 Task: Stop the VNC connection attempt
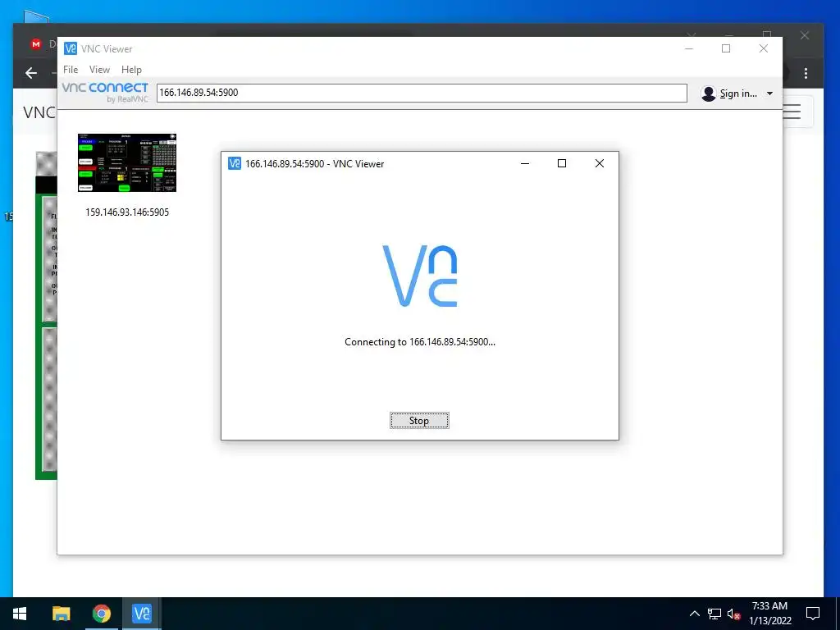[419, 421]
